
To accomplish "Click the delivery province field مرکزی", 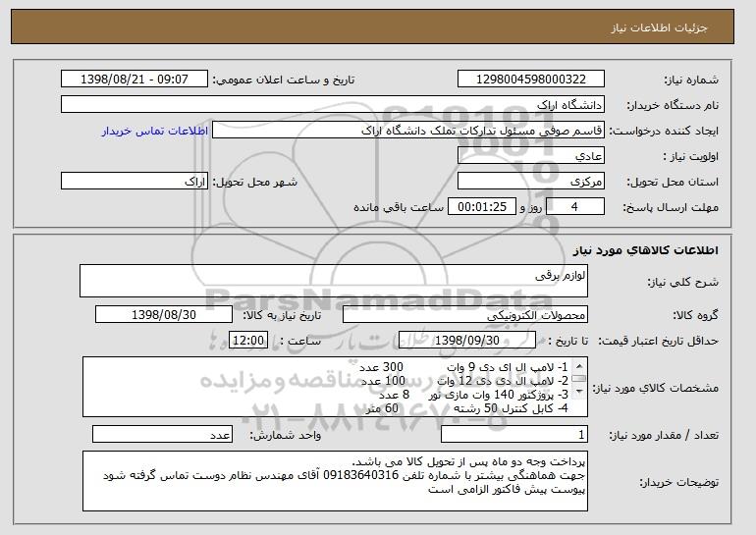I will pos(531,182).
